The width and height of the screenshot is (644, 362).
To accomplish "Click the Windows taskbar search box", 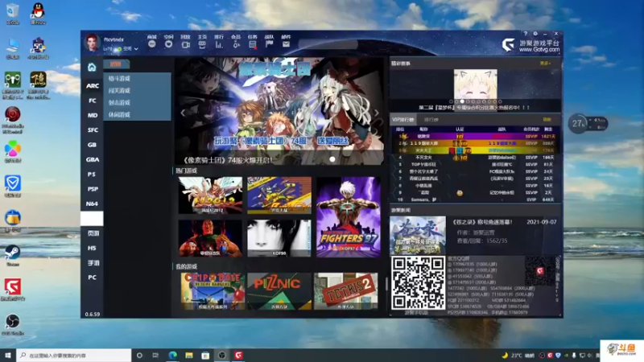I will pos(74,355).
